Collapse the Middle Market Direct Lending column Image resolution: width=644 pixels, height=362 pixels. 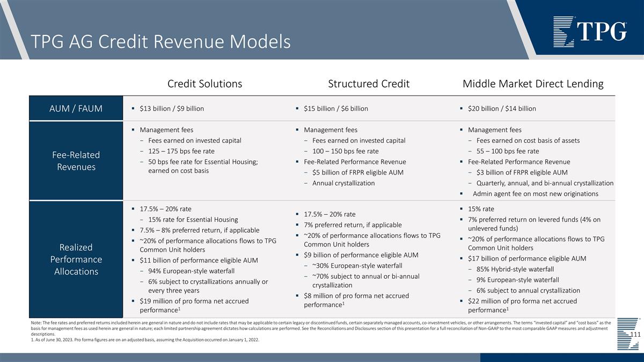pos(533,83)
